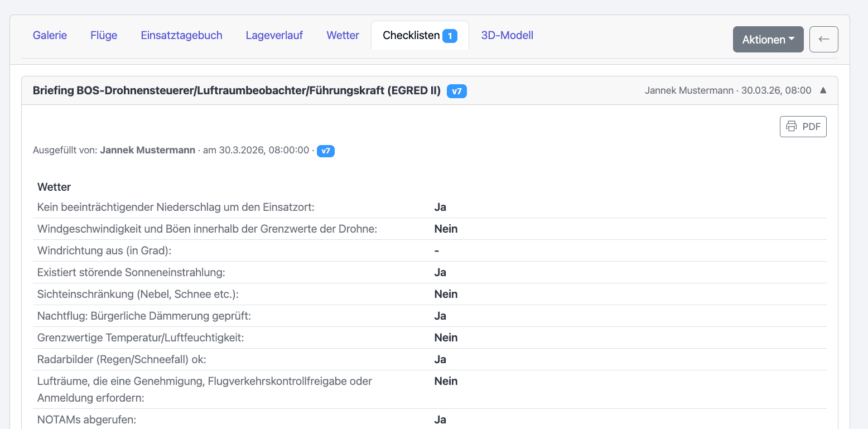868x429 pixels.
Task: Select the Checklisten tab
Action: point(420,35)
